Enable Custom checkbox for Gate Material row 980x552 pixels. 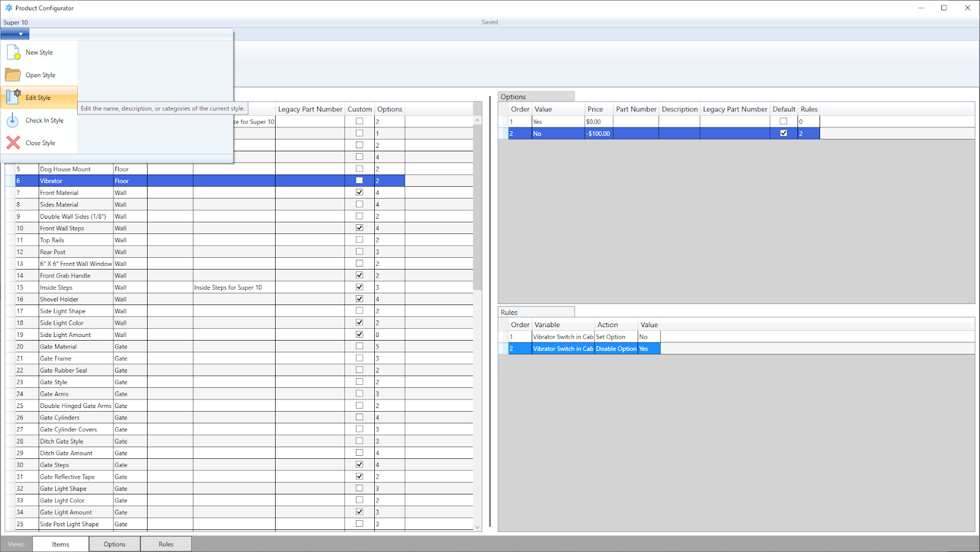(360, 346)
